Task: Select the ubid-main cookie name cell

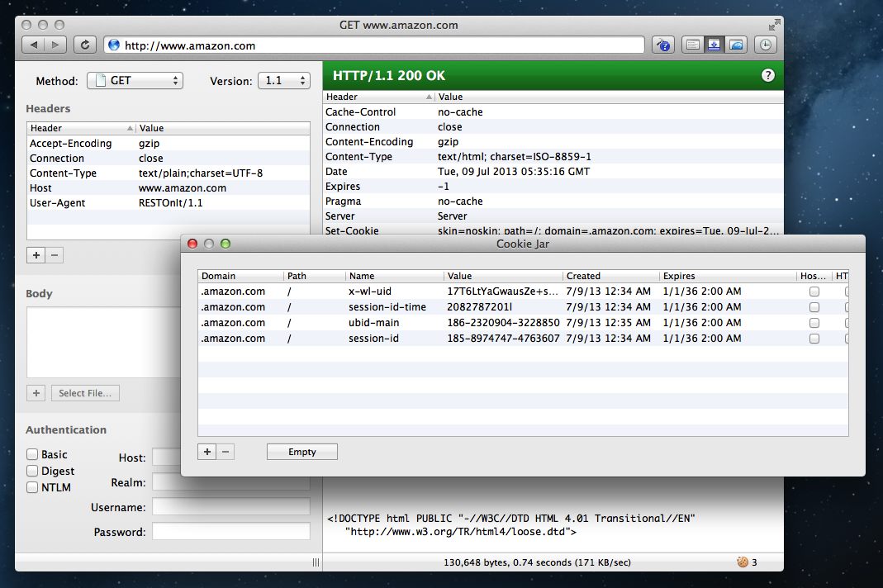Action: click(x=374, y=323)
